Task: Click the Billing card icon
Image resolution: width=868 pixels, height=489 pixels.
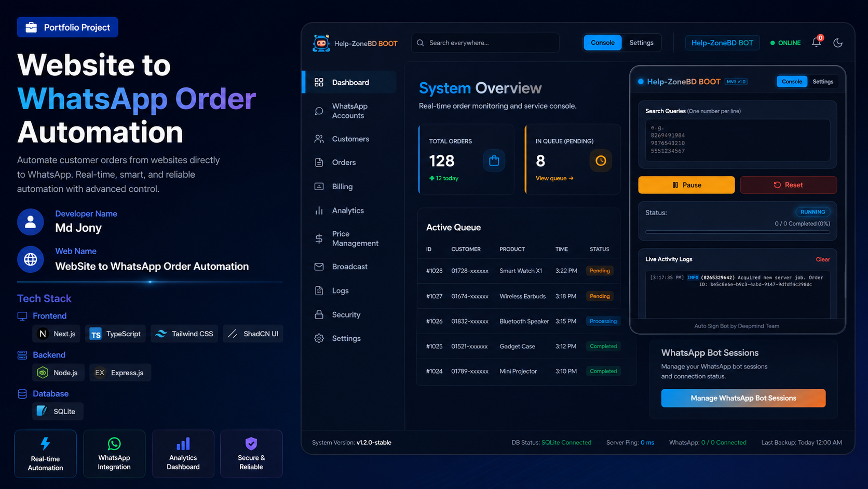Action: click(319, 186)
